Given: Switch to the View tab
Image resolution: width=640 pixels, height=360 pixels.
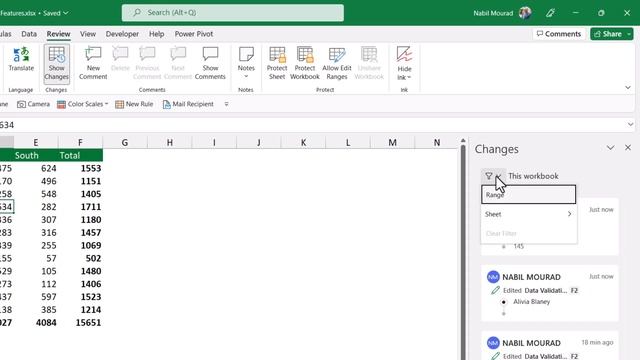Looking at the screenshot, I should [88, 34].
